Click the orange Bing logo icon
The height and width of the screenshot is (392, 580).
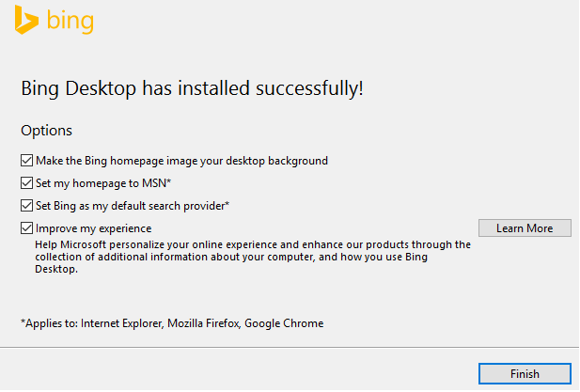point(25,21)
